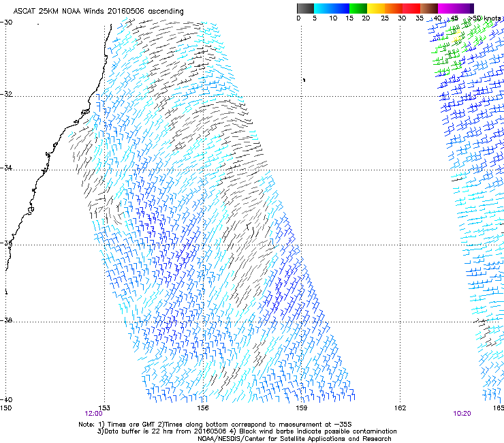Click the '153' longitude label

click(x=104, y=408)
